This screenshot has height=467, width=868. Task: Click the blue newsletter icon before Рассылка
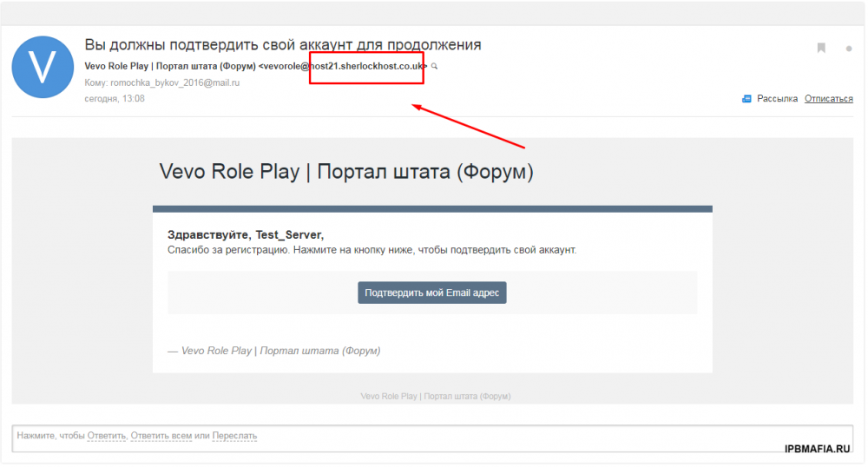(746, 99)
